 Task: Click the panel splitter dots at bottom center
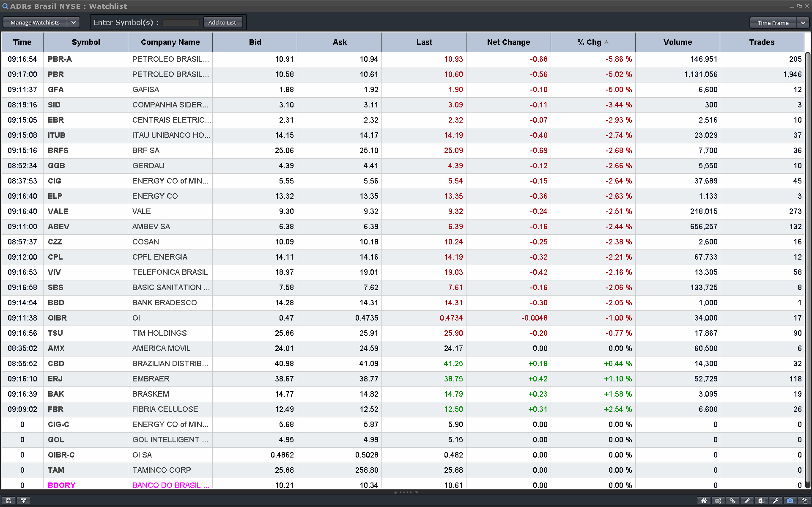[406, 492]
